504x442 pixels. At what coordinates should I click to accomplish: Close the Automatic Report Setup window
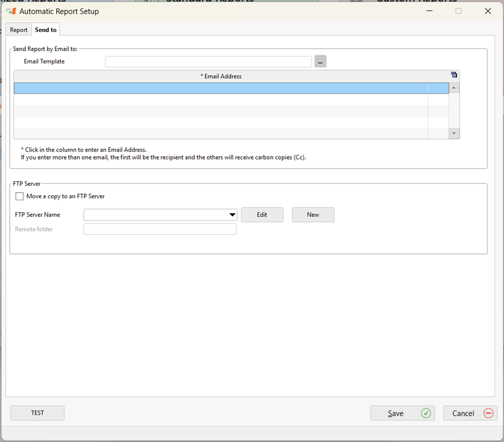[487, 11]
